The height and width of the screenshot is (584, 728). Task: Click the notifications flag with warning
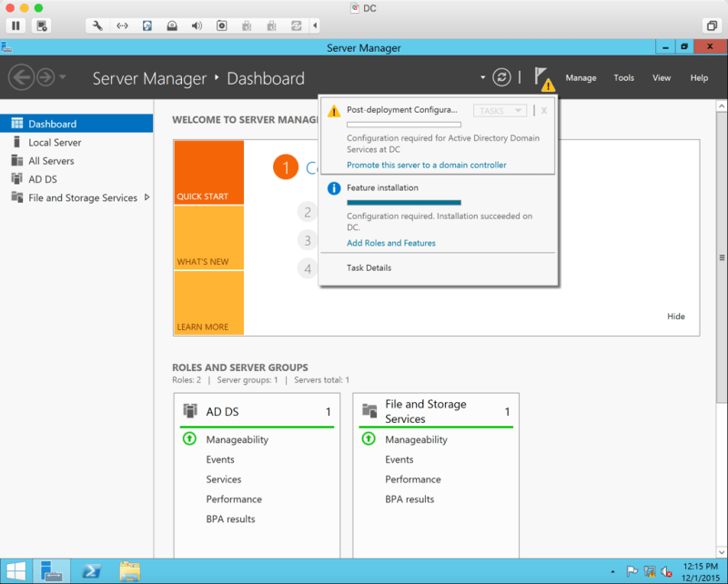pyautogui.click(x=543, y=78)
